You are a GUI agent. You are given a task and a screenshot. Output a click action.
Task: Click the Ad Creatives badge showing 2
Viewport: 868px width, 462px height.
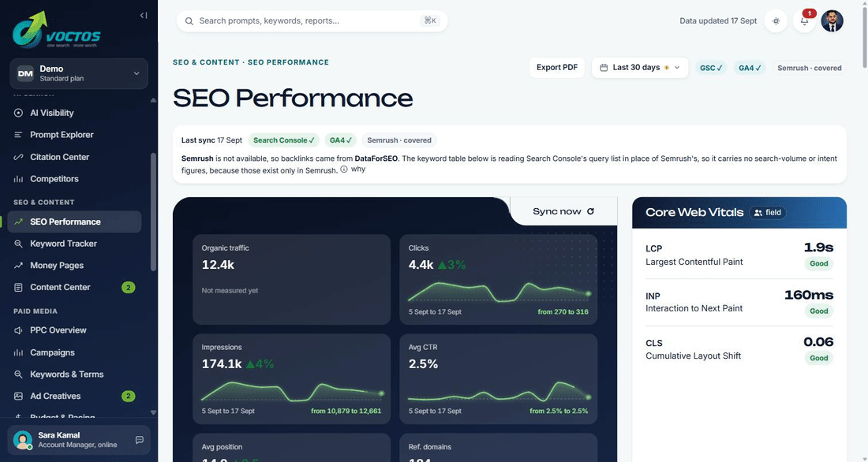[x=129, y=396]
